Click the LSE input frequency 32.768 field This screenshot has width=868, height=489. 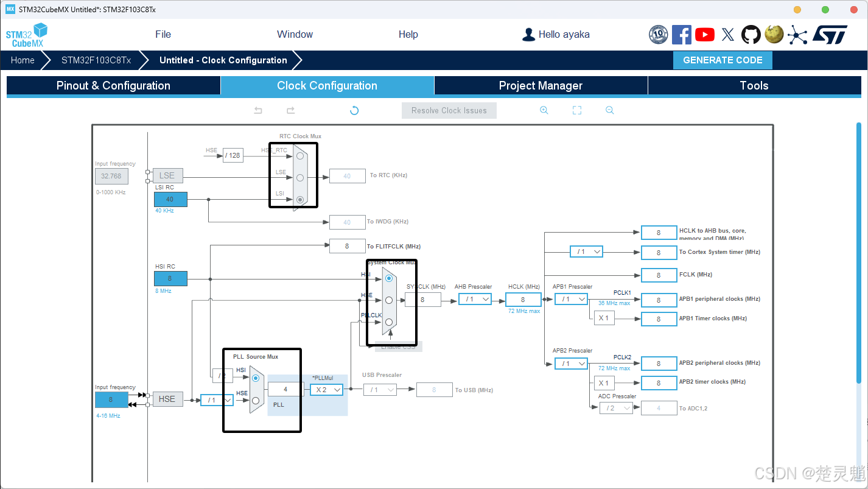(x=111, y=176)
